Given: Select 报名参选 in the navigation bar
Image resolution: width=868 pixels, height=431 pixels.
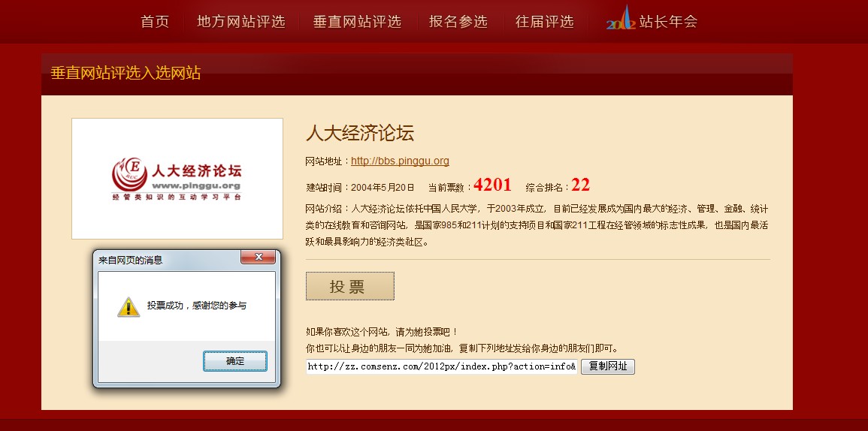Looking at the screenshot, I should [458, 22].
